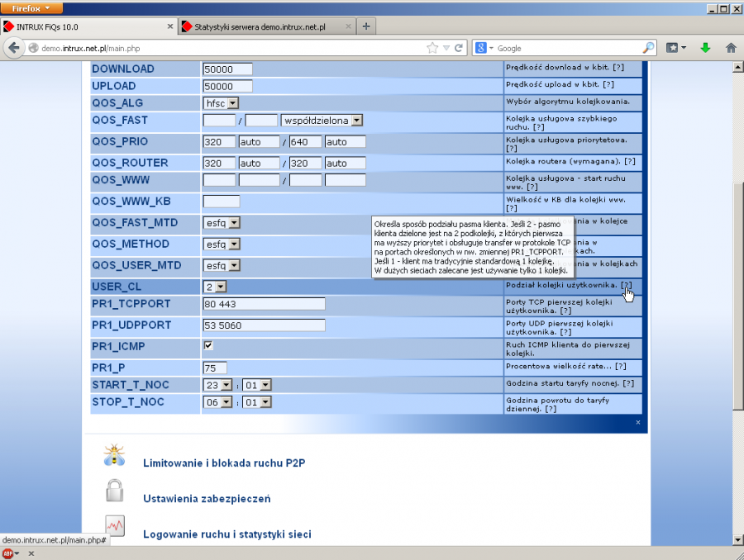Viewport: 744px width, 560px height.
Task: Focus the Google search box
Action: click(x=568, y=48)
